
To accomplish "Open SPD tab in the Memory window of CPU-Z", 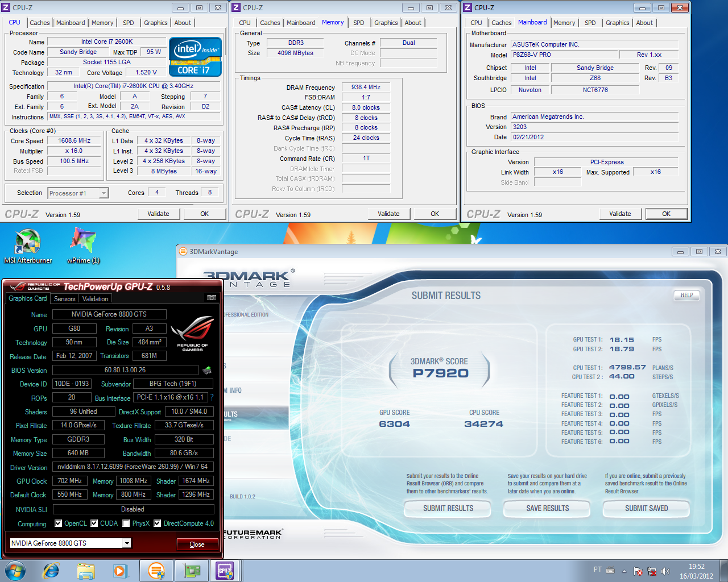I will click(x=358, y=23).
